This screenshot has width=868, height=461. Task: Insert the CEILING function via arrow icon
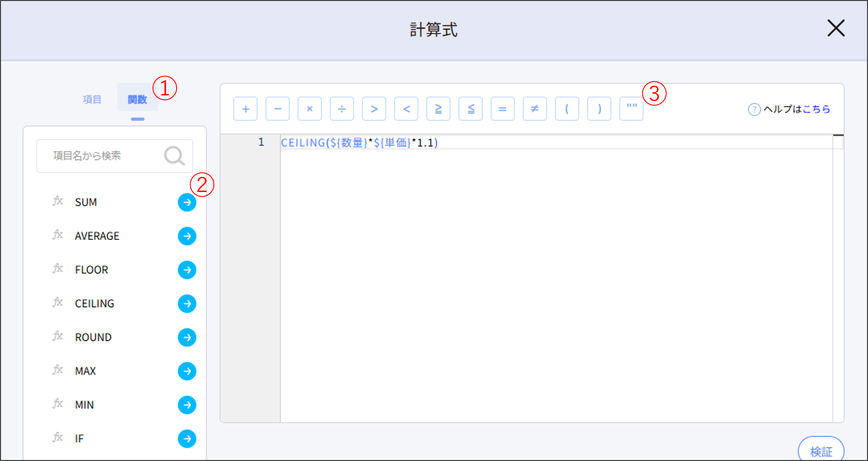[x=187, y=303]
